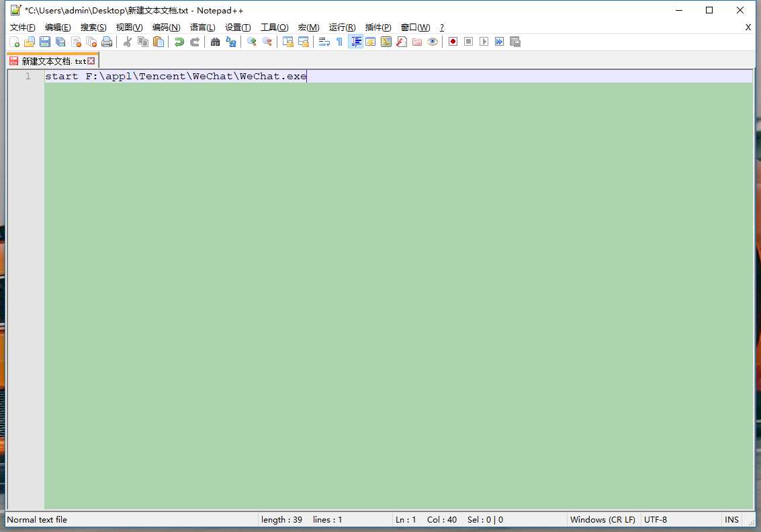Image resolution: width=761 pixels, height=532 pixels.
Task: Open the 语言(L) menu
Action: coord(202,27)
